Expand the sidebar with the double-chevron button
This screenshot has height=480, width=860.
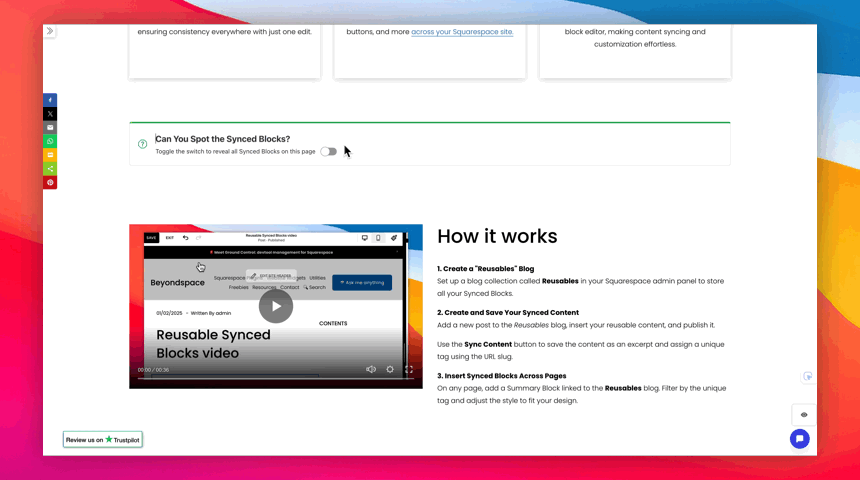point(50,31)
